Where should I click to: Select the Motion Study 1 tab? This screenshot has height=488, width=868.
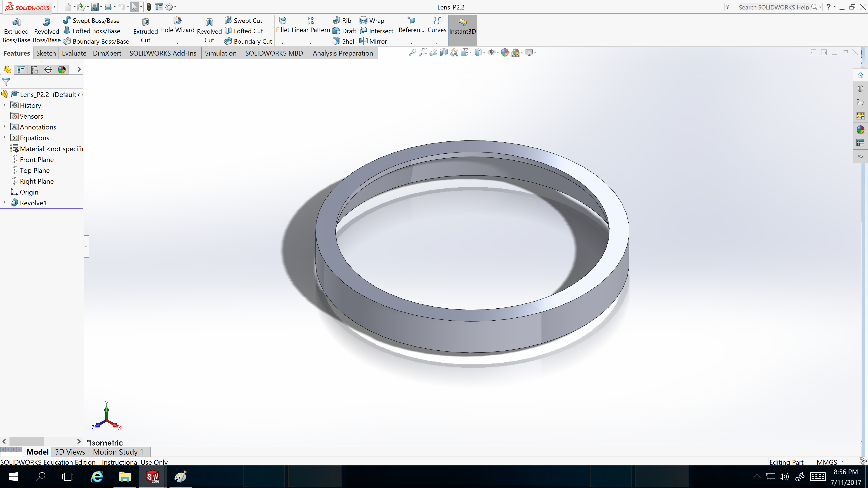(118, 452)
